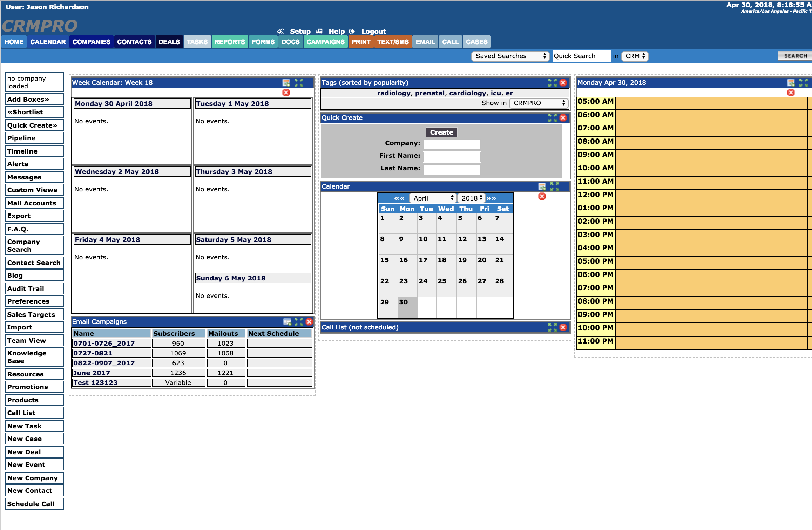Click the SEARCH button

(x=796, y=56)
